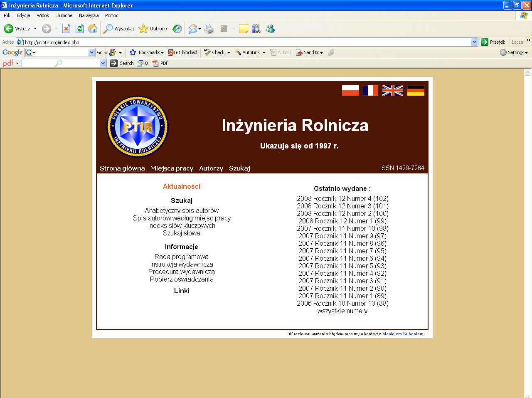Open Indeks słów kluczowych

[182, 225]
